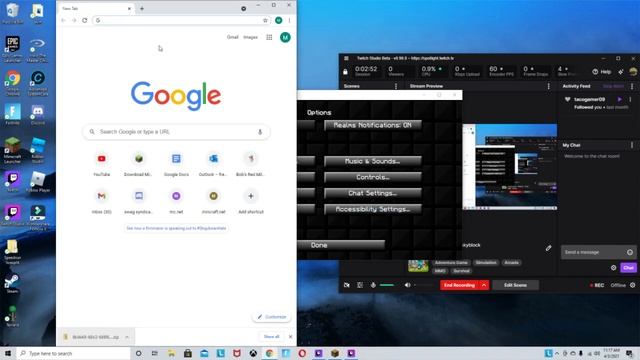
Task: Open the Images link
Action: pyautogui.click(x=250, y=37)
